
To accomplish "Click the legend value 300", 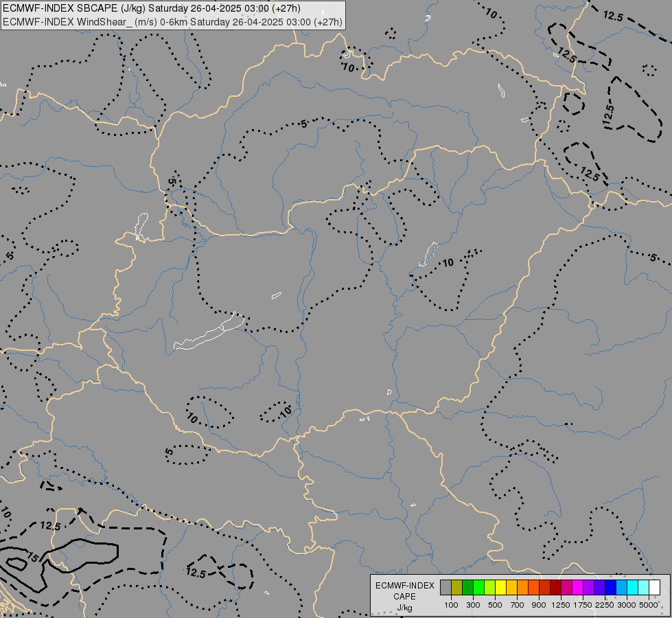I will [473, 605].
